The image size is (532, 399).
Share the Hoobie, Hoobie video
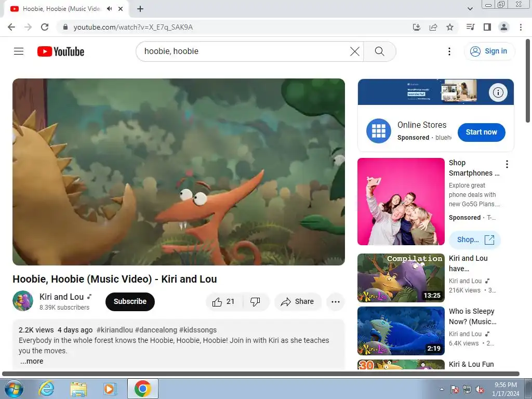coord(298,302)
